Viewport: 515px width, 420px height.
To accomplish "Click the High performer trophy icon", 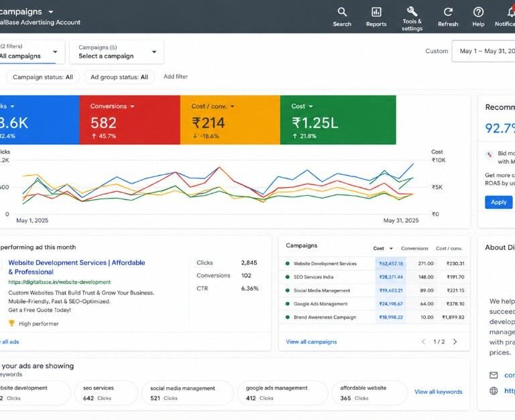I will 11,323.
